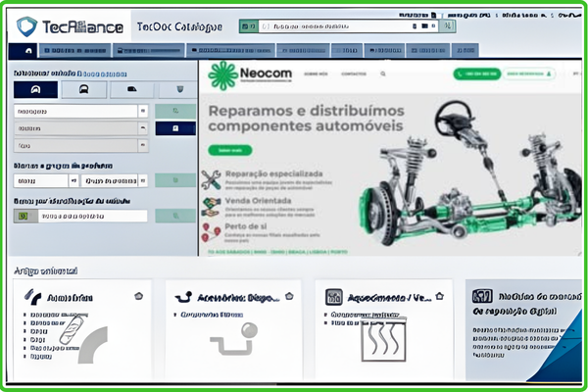Click wrench icon beside Reparação especializada
The width and height of the screenshot is (588, 392).
click(211, 179)
